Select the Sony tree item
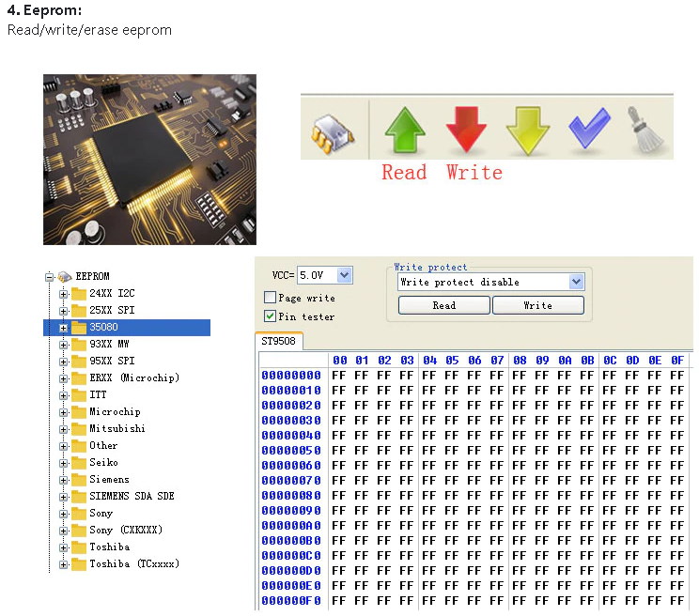Viewport: 699px width, 616px height. tap(101, 514)
